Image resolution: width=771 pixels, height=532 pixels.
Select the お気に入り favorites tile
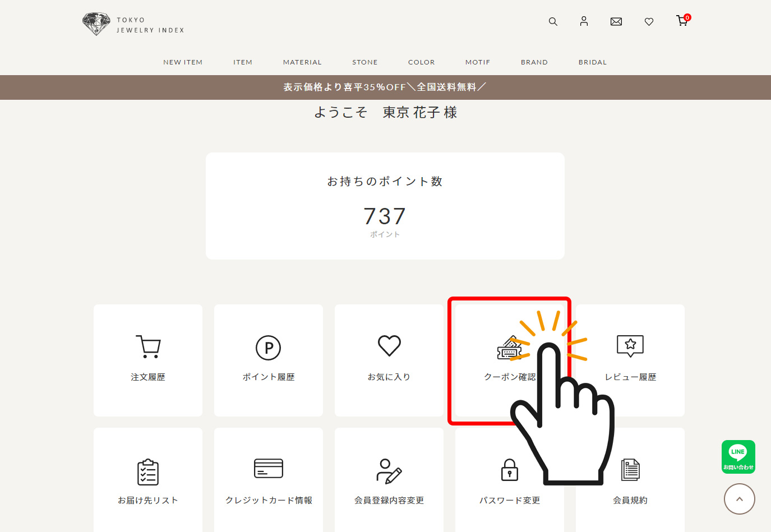tap(389, 360)
